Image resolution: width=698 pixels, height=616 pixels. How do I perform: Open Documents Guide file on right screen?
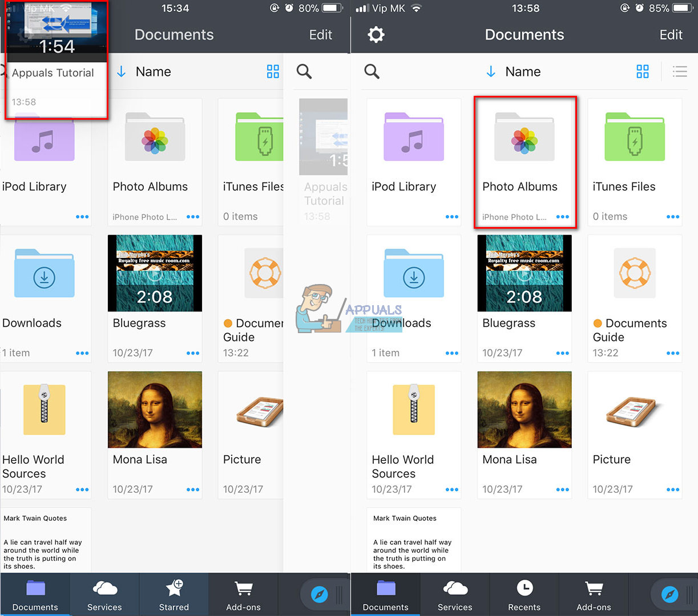[x=635, y=298]
